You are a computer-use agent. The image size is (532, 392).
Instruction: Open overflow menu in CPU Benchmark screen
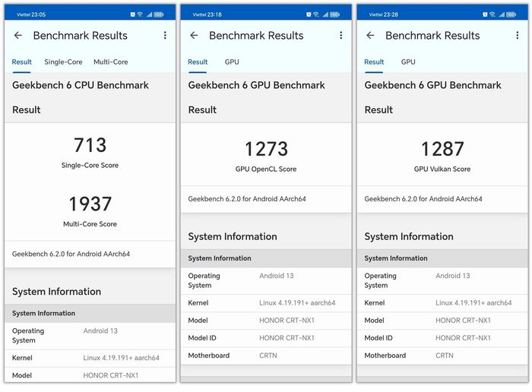pyautogui.click(x=165, y=35)
